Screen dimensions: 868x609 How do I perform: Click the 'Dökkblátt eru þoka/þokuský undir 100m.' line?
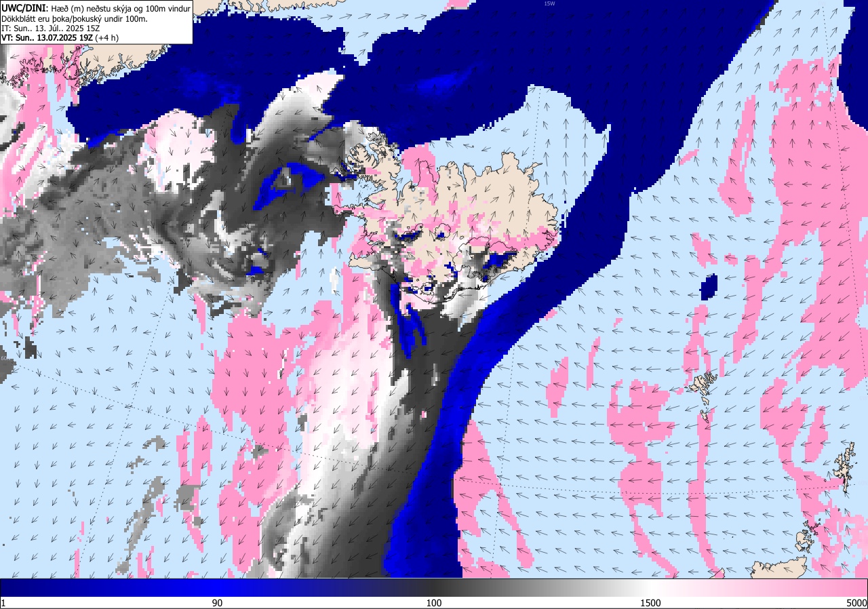pyautogui.click(x=75, y=18)
